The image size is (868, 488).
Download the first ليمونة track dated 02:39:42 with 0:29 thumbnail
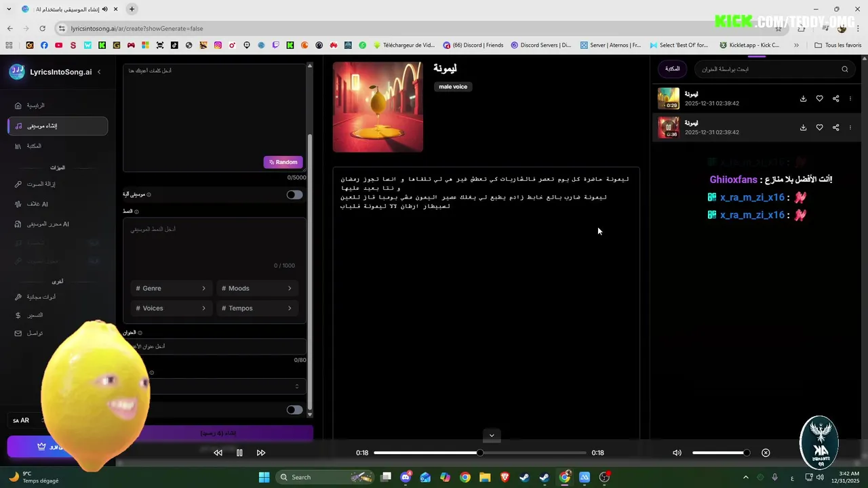click(803, 98)
